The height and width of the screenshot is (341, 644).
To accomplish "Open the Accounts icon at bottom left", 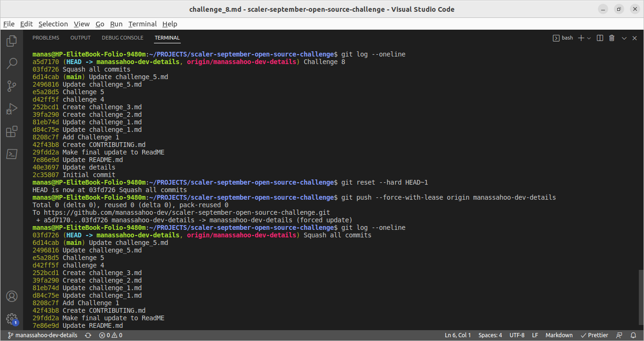I will [11, 296].
